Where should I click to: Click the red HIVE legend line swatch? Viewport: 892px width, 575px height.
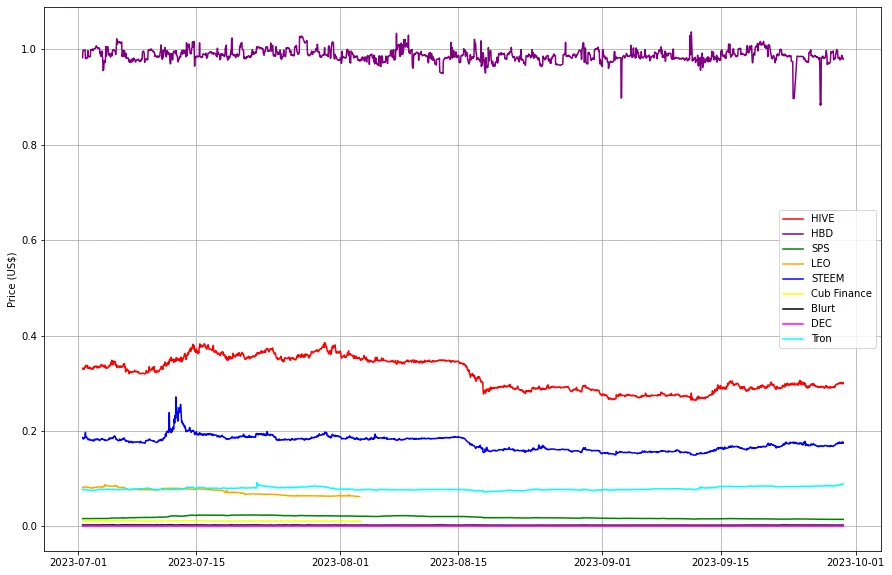coord(793,218)
